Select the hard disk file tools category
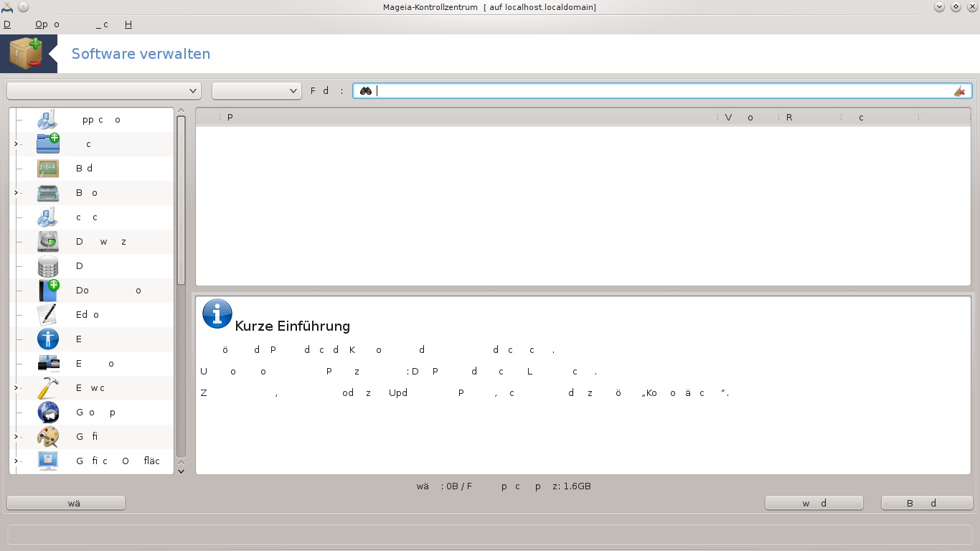980x551 pixels. click(48, 242)
